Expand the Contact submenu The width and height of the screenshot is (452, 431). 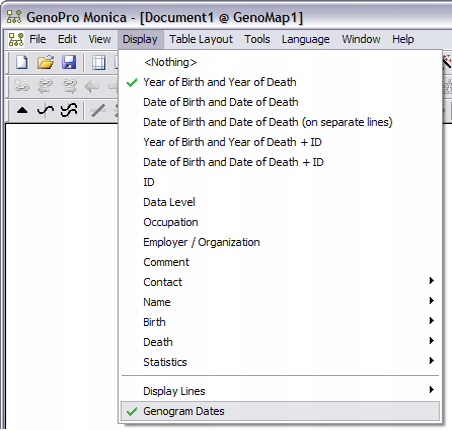(x=280, y=282)
